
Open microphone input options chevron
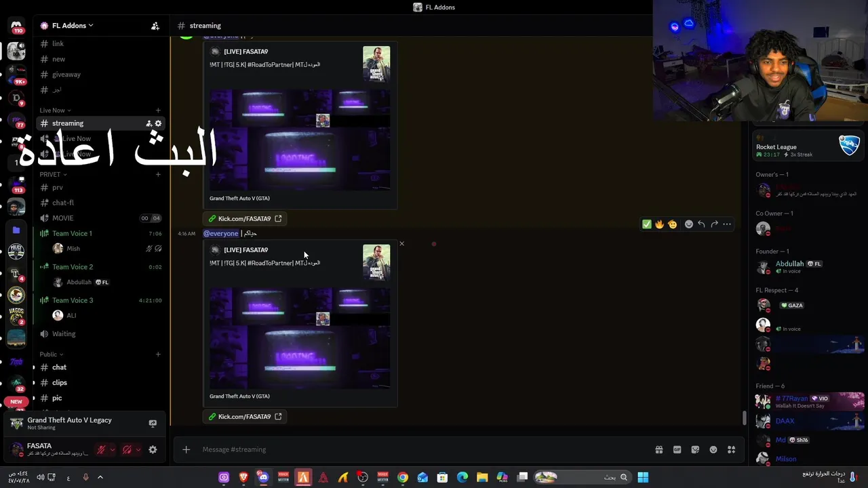(112, 449)
